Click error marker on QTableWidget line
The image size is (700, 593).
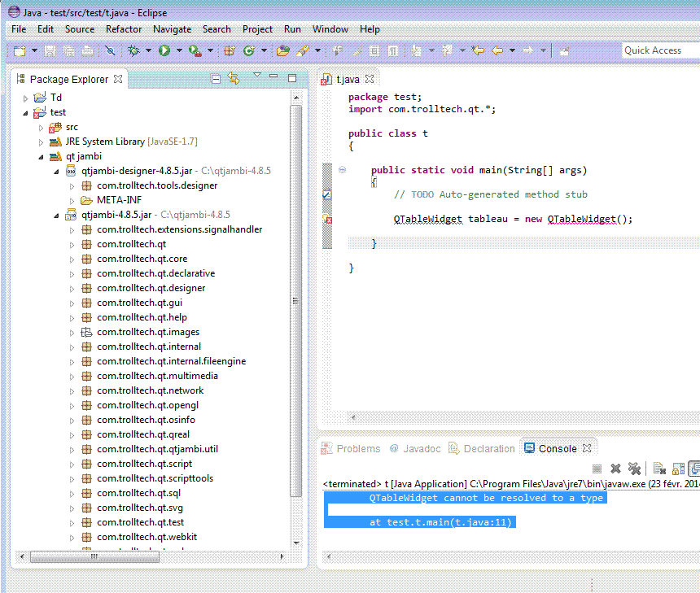(x=327, y=219)
